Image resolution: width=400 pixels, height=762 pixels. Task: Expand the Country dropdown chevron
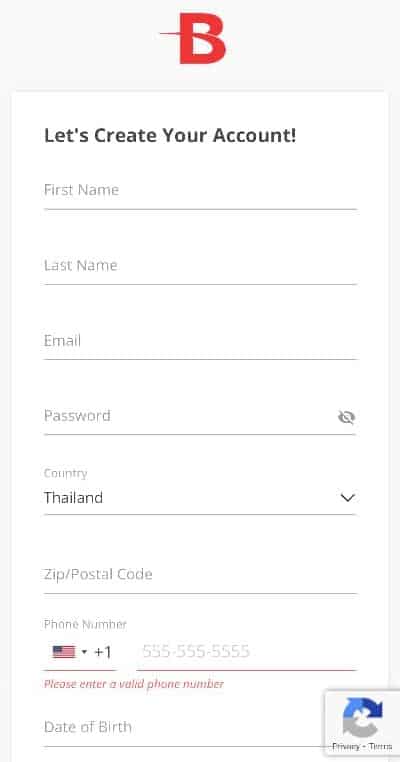coord(348,498)
